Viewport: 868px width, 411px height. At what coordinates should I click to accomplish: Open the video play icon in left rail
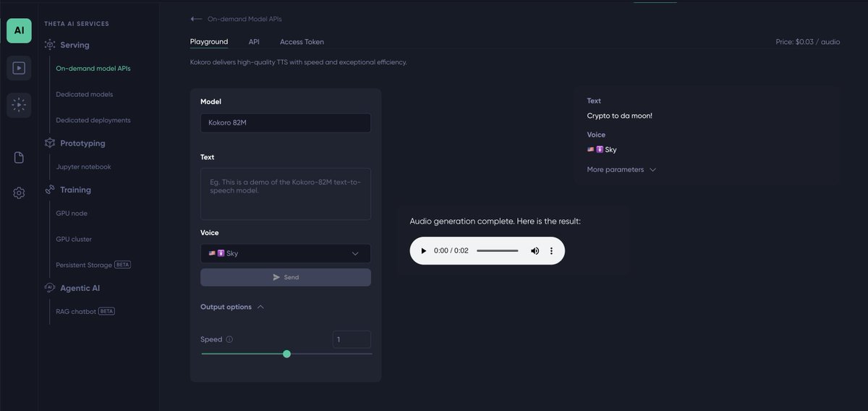[19, 68]
